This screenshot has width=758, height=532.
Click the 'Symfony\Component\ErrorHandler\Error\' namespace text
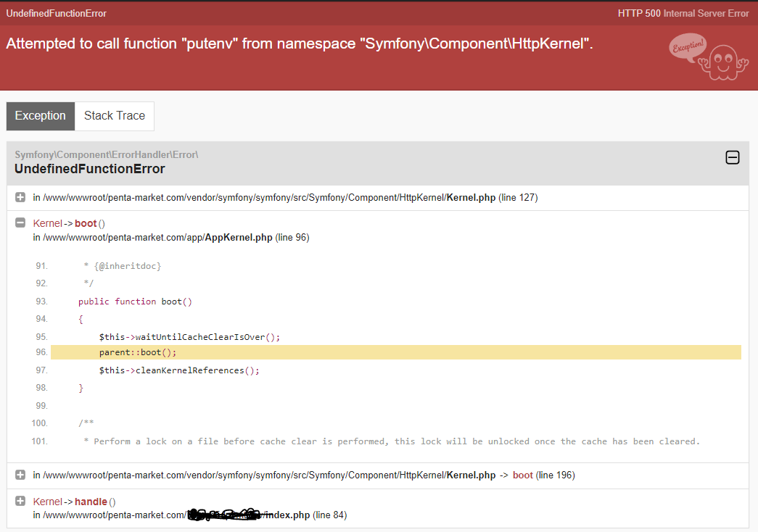point(107,154)
